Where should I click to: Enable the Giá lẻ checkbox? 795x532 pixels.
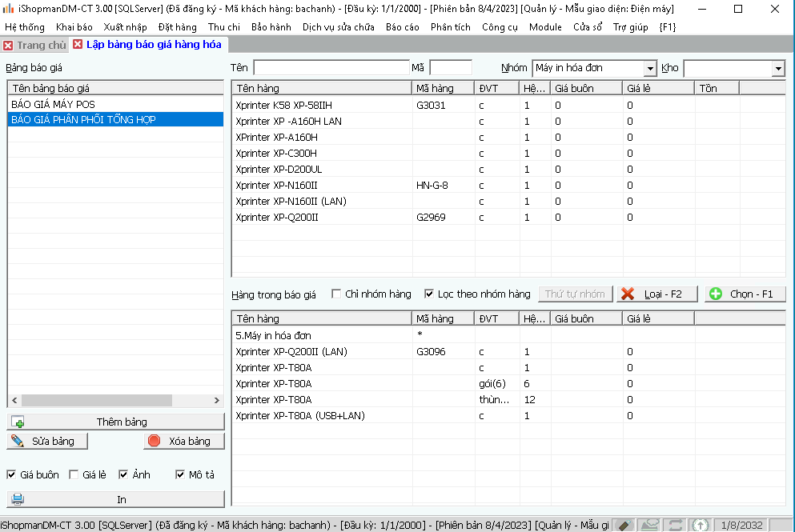point(74,474)
